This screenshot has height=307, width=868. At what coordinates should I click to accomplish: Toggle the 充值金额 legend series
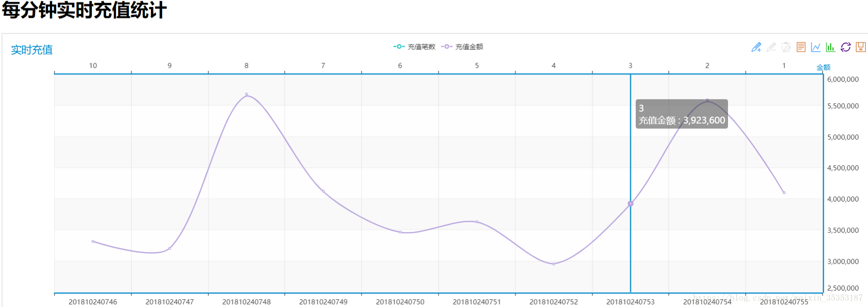click(x=462, y=47)
